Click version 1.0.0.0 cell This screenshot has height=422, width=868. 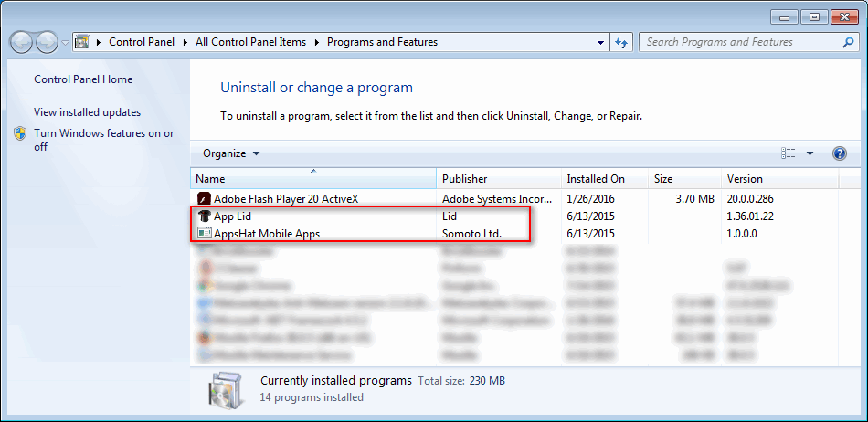pyautogui.click(x=742, y=234)
